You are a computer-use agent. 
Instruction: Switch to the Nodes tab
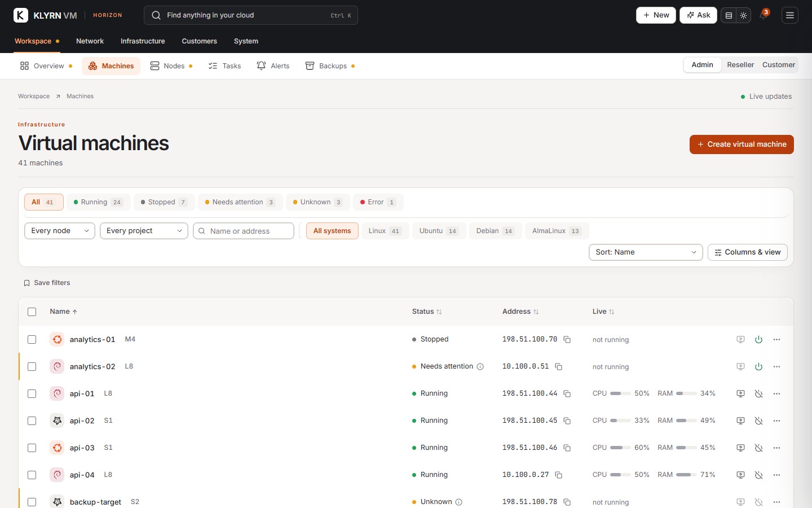point(171,66)
